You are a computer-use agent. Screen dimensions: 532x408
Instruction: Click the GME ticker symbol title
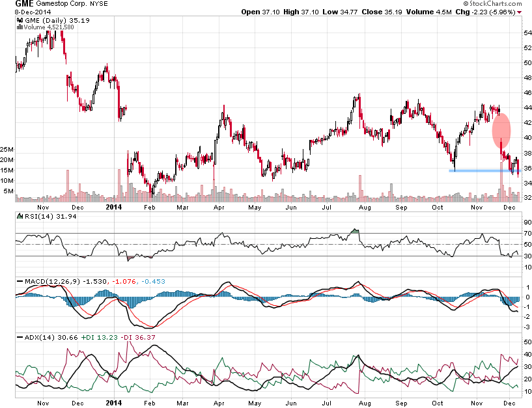pos(24,4)
